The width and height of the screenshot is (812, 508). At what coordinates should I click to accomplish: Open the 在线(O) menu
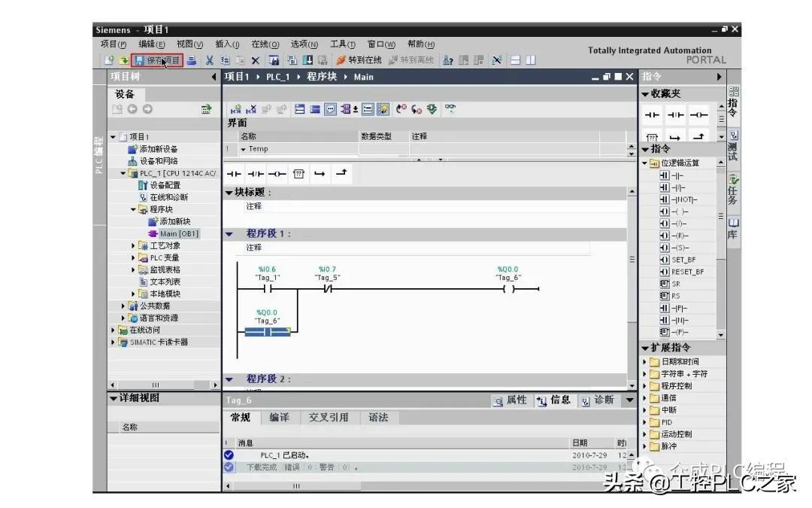(x=265, y=44)
